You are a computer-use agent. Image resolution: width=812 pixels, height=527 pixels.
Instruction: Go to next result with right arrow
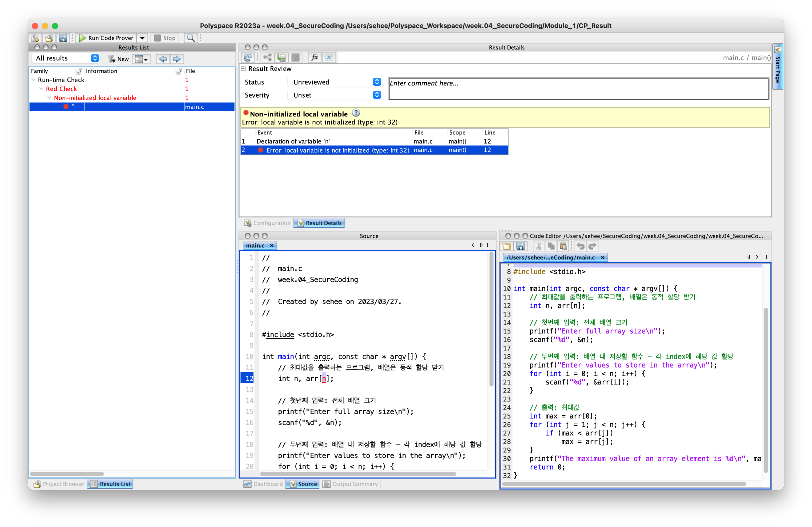[177, 59]
